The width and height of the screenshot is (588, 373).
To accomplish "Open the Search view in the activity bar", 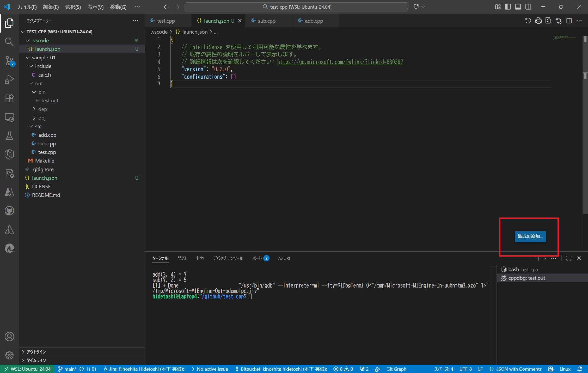I will coord(9,42).
